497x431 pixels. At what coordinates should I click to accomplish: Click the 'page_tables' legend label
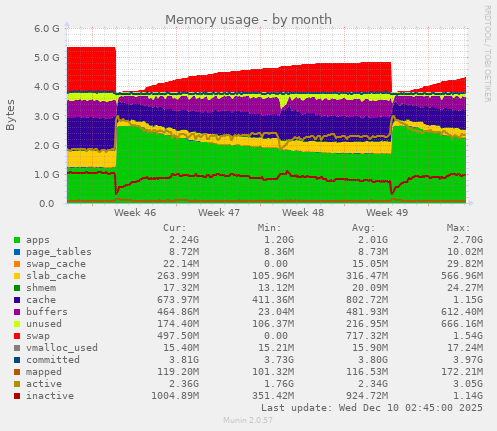(59, 252)
